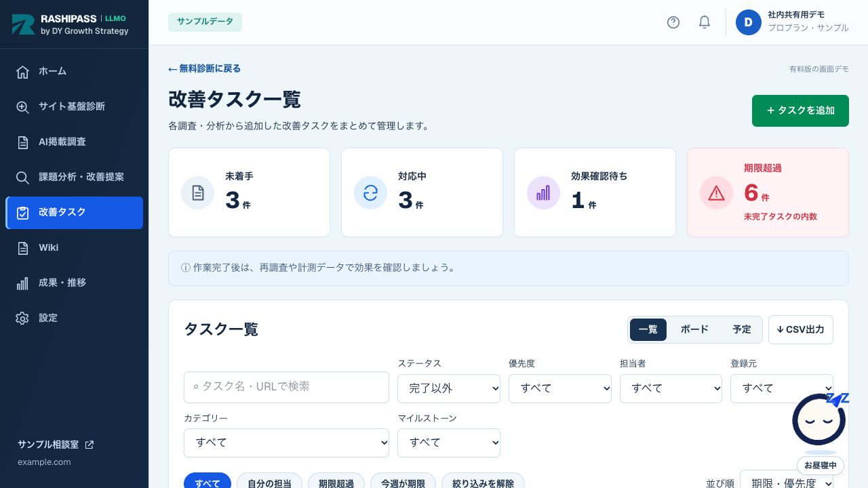Open the カテゴリー dropdown
The width and height of the screenshot is (868, 488).
(x=286, y=443)
